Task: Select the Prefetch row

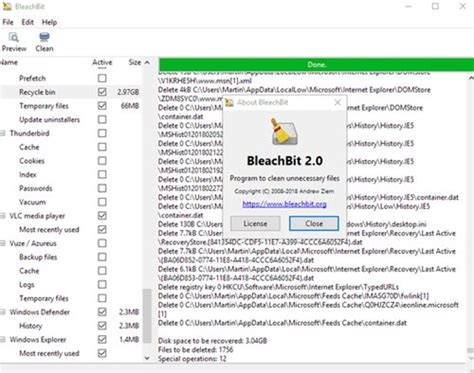Action: click(x=71, y=78)
